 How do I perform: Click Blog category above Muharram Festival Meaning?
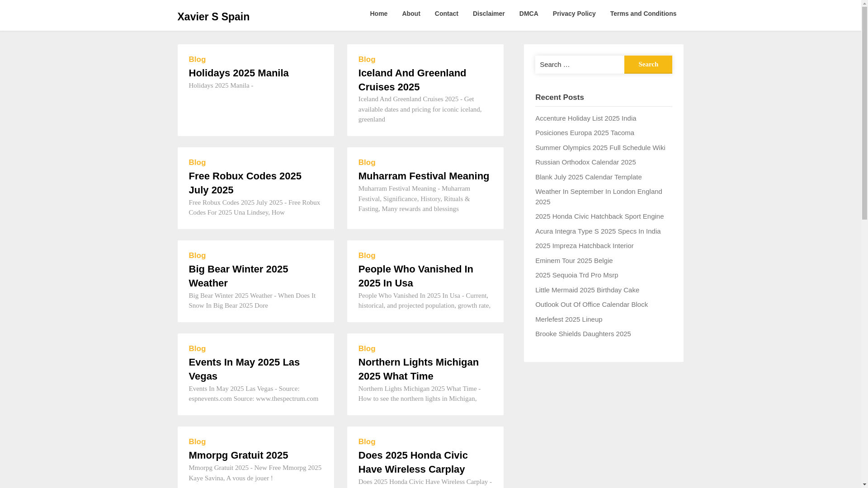tap(367, 162)
